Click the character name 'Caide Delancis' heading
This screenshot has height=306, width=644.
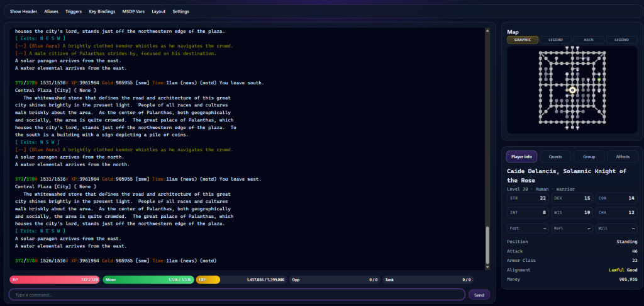[x=567, y=176]
